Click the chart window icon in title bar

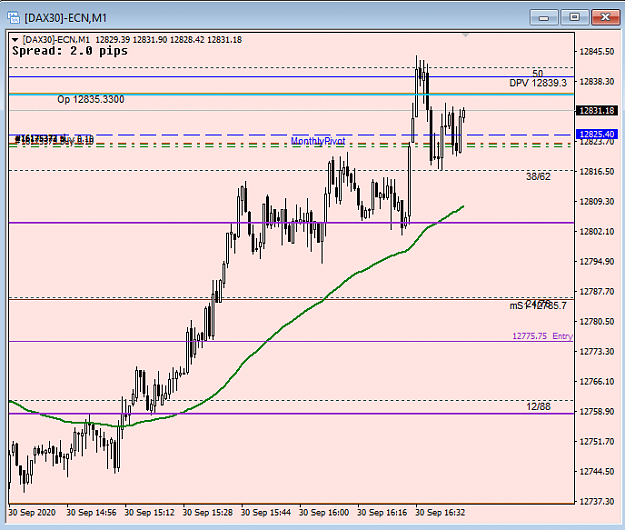pos(14,18)
